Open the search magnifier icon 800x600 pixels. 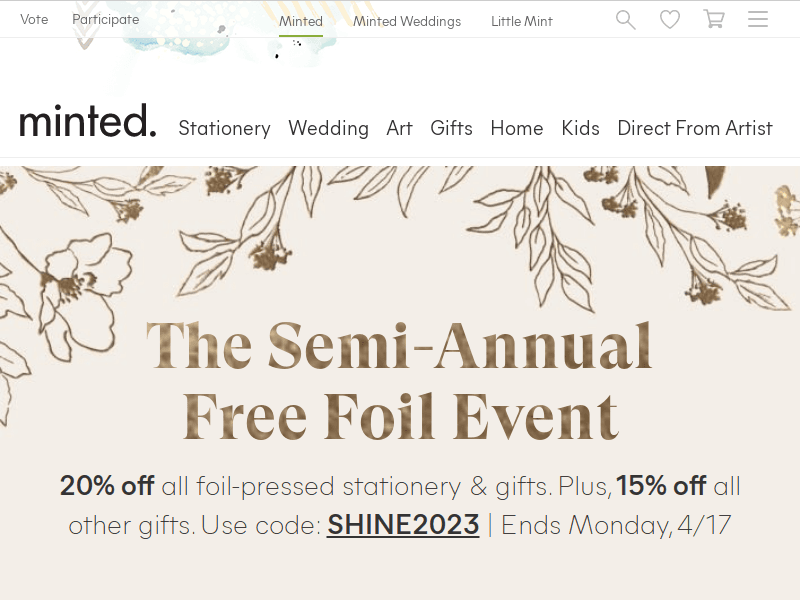coord(626,20)
